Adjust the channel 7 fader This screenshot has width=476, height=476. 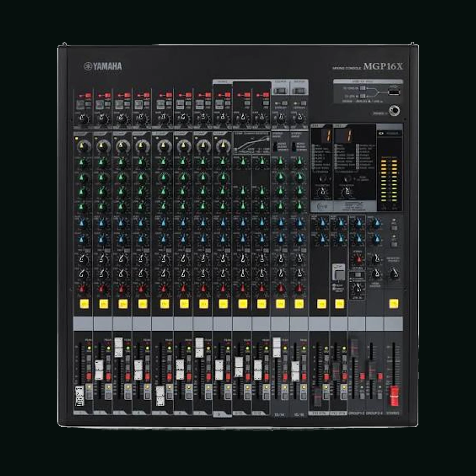click(x=199, y=347)
